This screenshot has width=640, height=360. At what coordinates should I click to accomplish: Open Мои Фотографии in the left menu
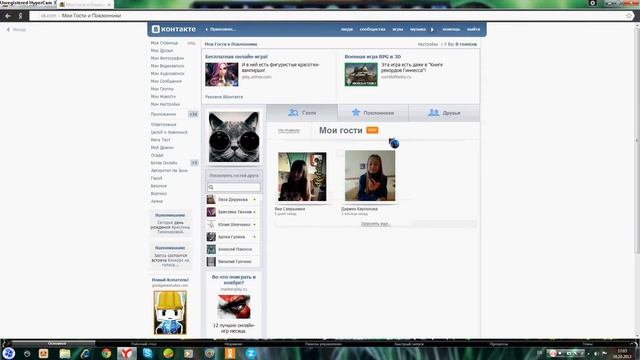click(167, 58)
